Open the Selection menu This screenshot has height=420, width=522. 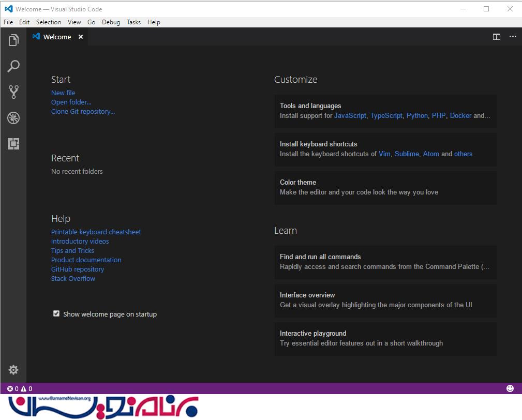click(x=49, y=22)
